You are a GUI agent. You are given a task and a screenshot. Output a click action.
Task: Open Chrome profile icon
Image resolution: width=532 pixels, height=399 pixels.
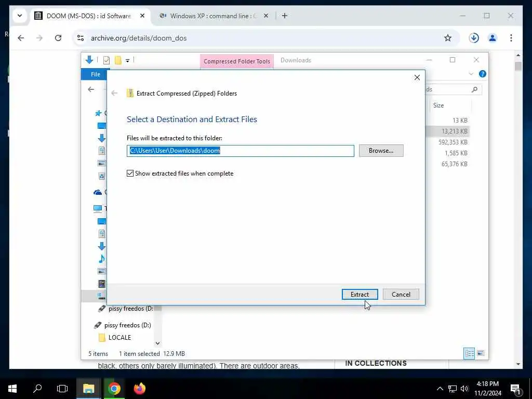pyautogui.click(x=493, y=38)
